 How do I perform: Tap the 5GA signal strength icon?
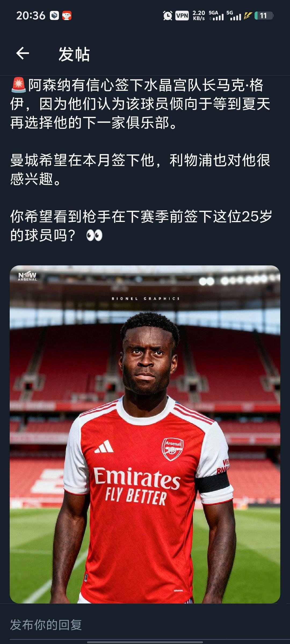pyautogui.click(x=216, y=16)
